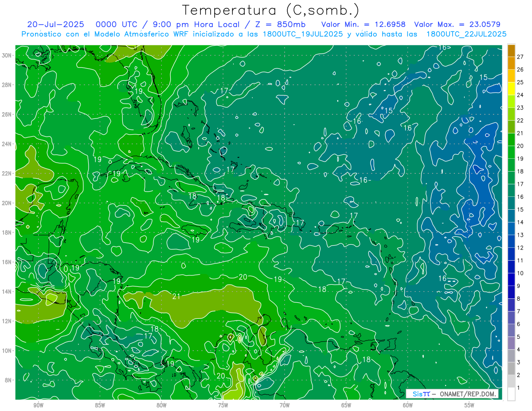This screenshot has width=532, height=411.
Task: Click the "18N" latitude axis label
Action: pyautogui.click(x=7, y=232)
